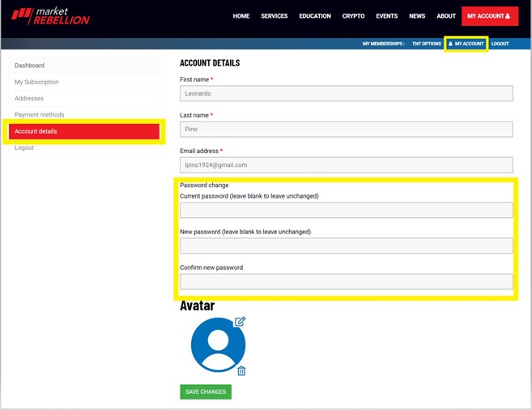Open the Crypto navigation item

pos(353,16)
